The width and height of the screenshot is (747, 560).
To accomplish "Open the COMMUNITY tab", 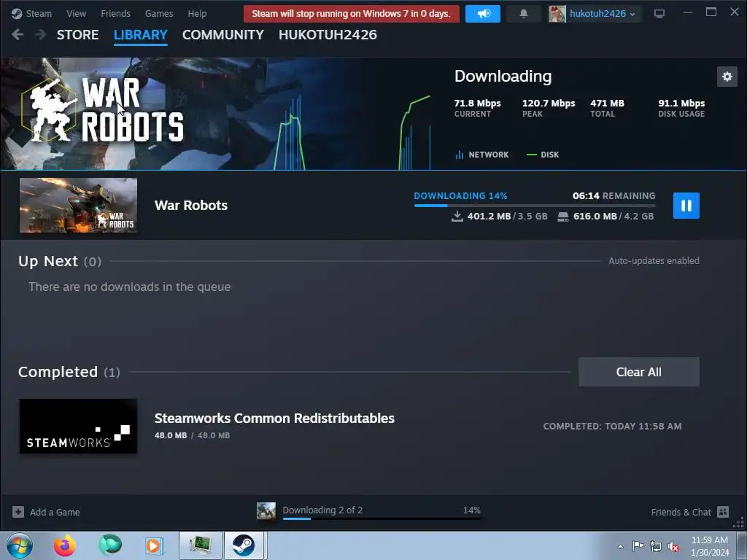I will point(223,35).
